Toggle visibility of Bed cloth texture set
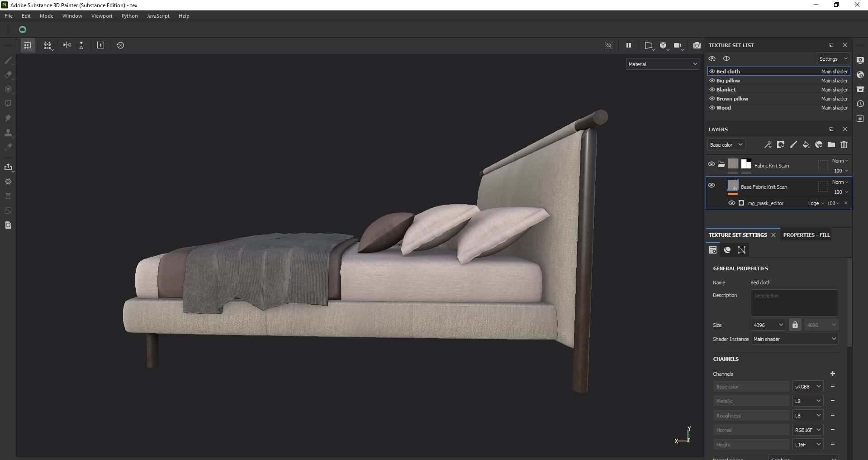The image size is (868, 460). coord(712,72)
